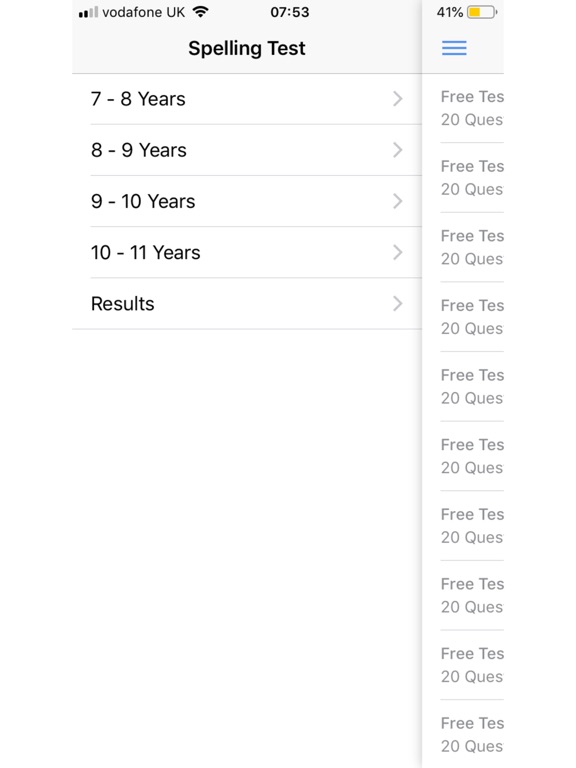Select the first Free Test entry
Viewport: 576px width, 768px height.
tap(472, 108)
